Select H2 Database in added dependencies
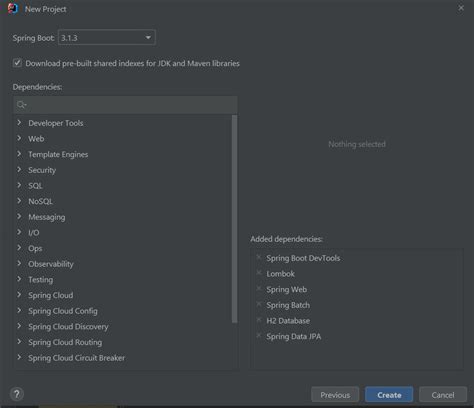 (x=288, y=321)
